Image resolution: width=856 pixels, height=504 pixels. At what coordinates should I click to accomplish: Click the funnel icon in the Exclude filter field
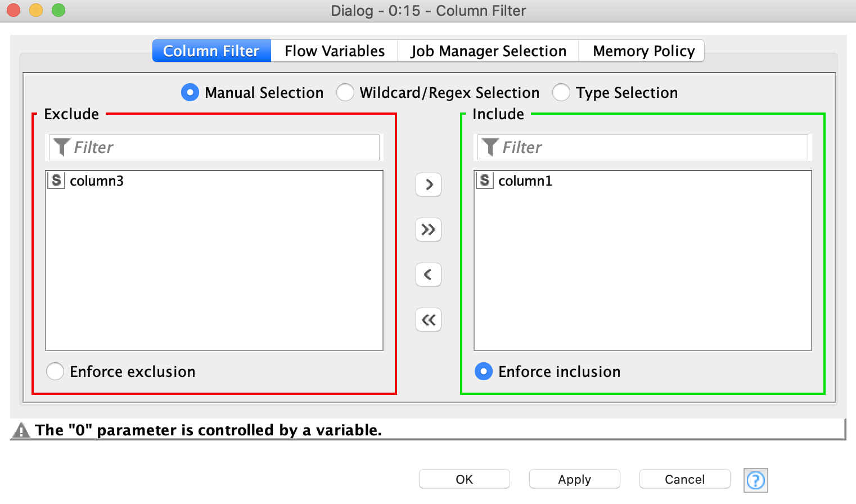[62, 147]
